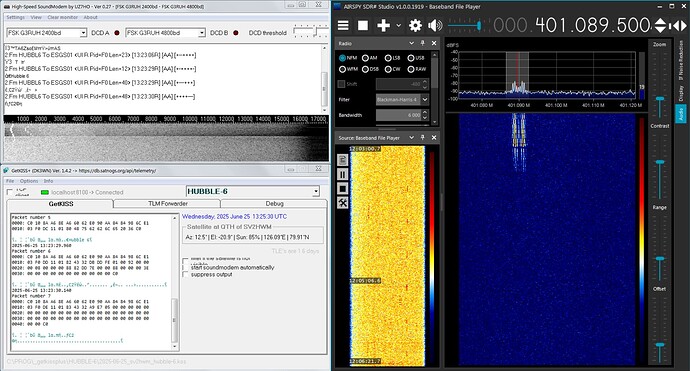Close the Source Baseband File Player panel
The width and height of the screenshot is (690, 371).
click(434, 138)
